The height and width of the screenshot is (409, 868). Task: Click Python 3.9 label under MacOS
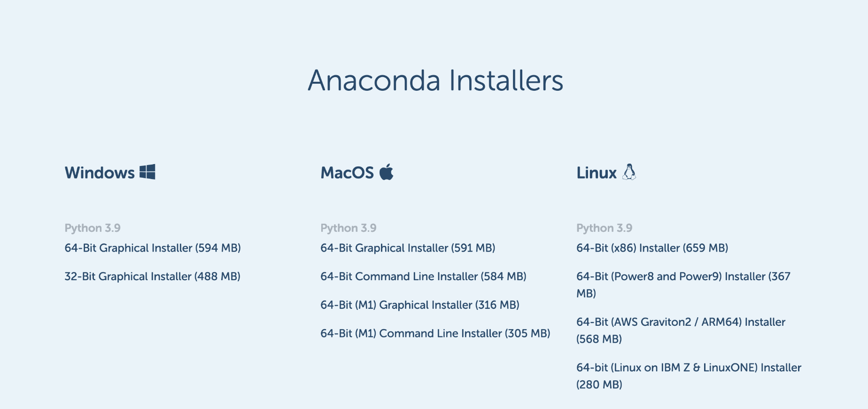[349, 228]
